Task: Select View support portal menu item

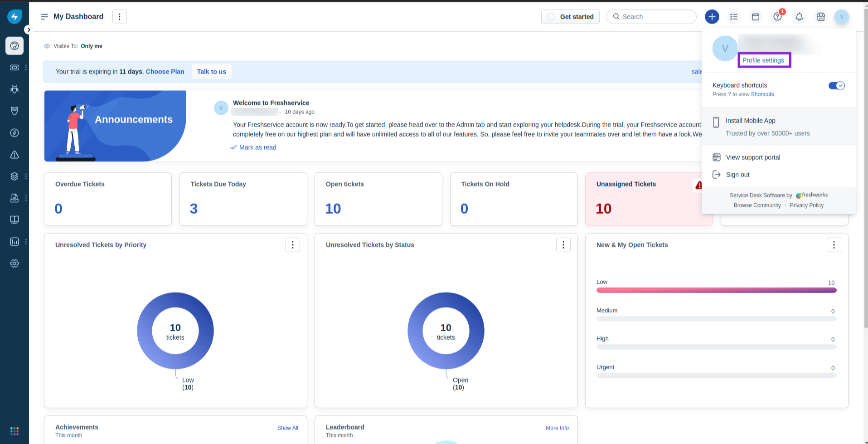Action: pyautogui.click(x=753, y=157)
